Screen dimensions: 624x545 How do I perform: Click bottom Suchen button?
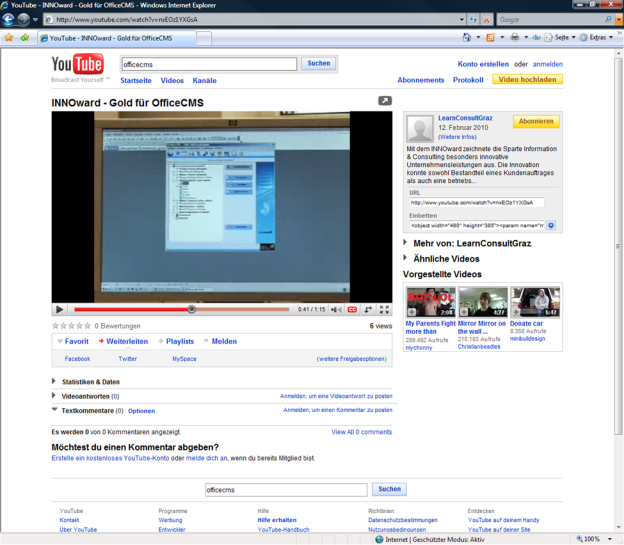pos(389,489)
